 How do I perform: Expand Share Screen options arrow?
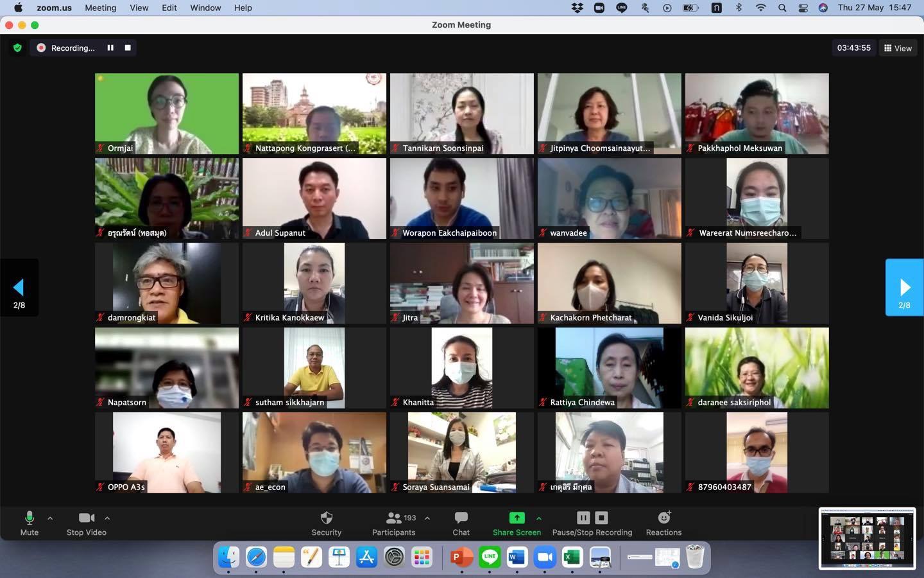(x=538, y=518)
